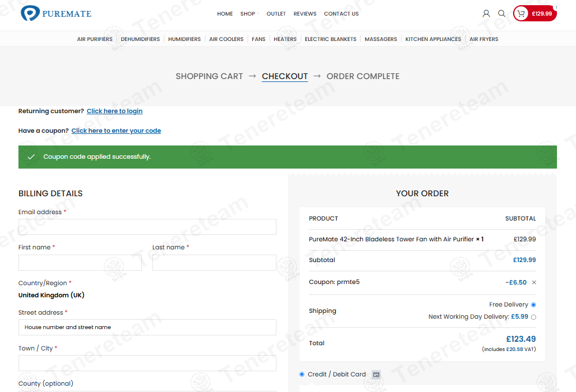Click the Street address input box
Viewport: 576px width, 392px height.
(x=147, y=327)
